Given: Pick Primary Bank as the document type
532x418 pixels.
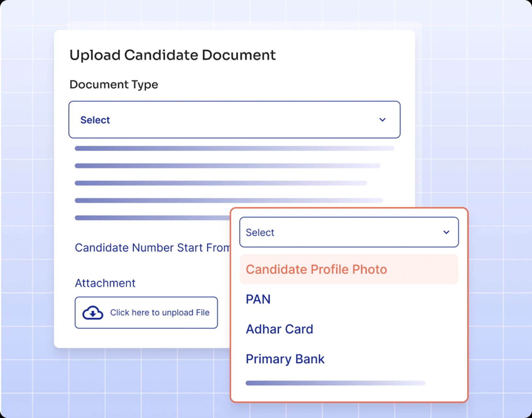Looking at the screenshot, I should [285, 359].
